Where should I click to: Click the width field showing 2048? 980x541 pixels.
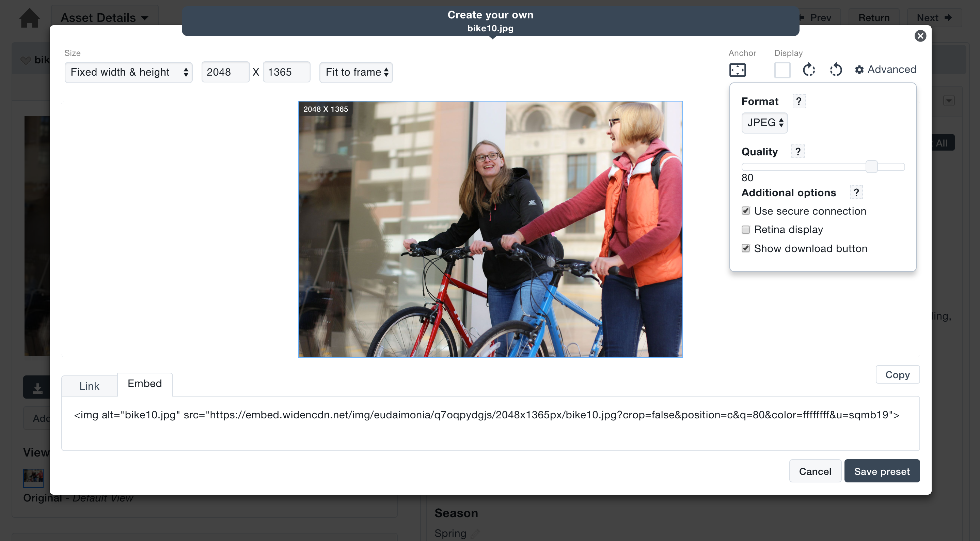[225, 72]
